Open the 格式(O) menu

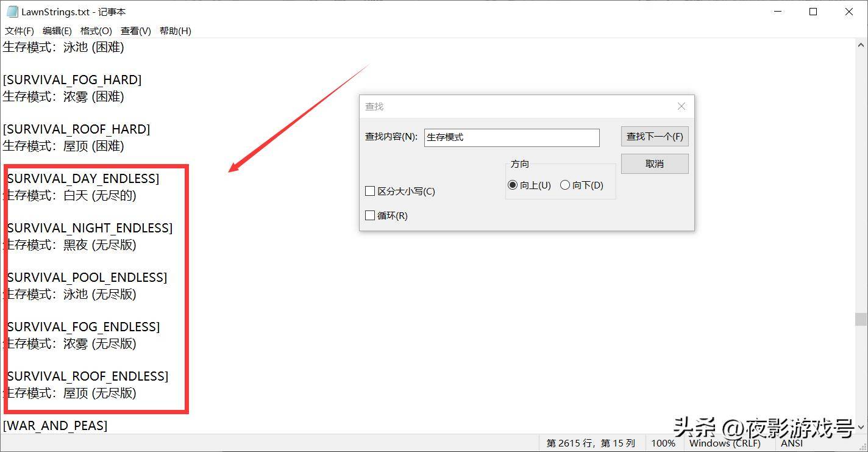click(x=94, y=30)
